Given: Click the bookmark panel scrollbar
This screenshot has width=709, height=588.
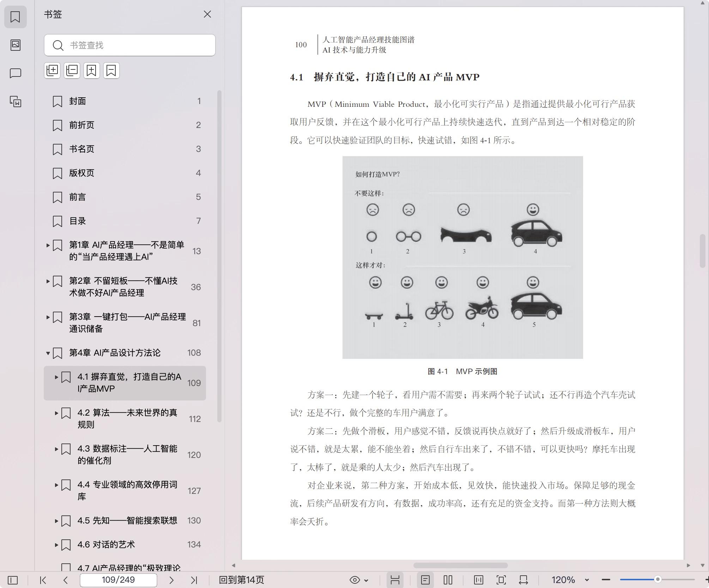Looking at the screenshot, I should tap(219, 256).
